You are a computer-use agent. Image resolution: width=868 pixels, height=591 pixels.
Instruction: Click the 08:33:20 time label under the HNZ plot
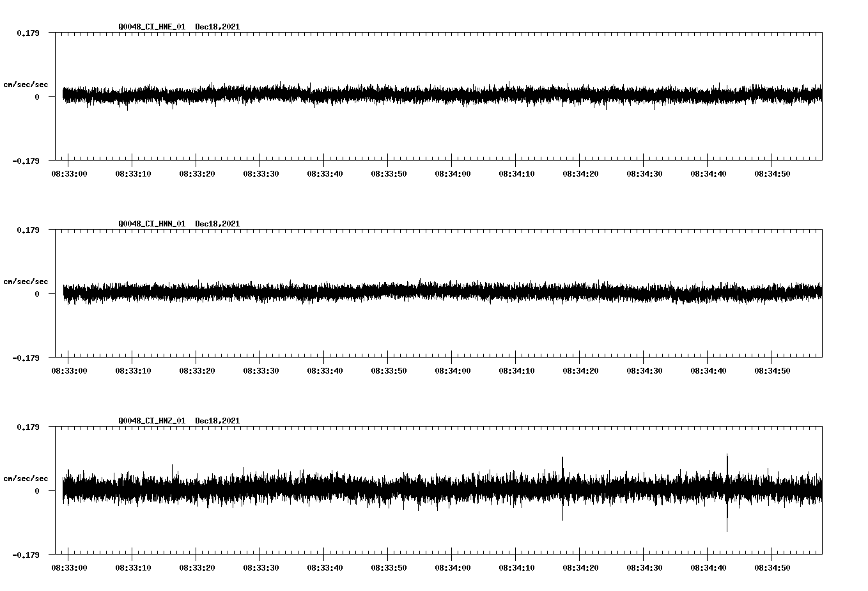[x=197, y=567]
